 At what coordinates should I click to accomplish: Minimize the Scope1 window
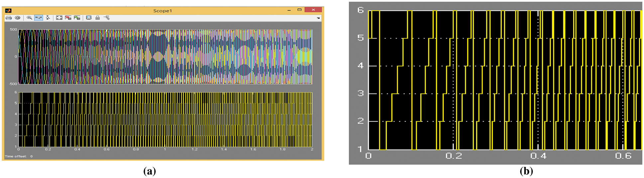pos(289,10)
